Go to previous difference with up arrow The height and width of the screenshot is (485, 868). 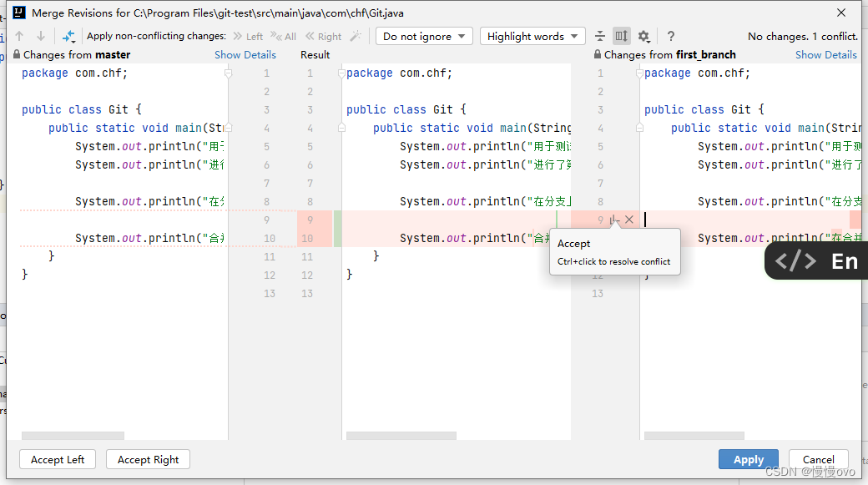[19, 37]
